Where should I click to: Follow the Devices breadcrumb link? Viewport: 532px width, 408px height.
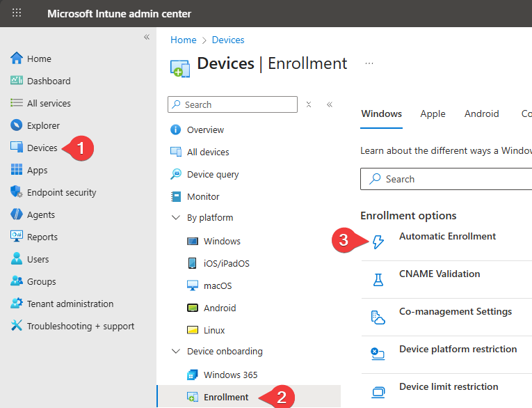pos(228,40)
